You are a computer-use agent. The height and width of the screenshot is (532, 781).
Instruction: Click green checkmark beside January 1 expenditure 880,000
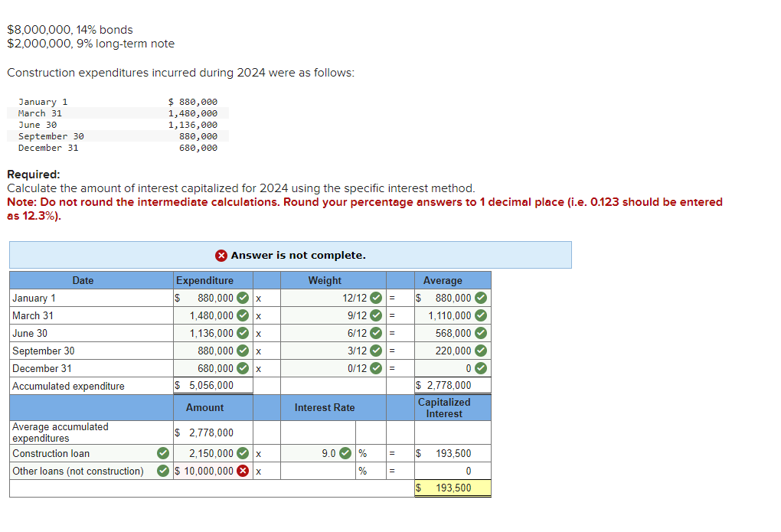243,298
